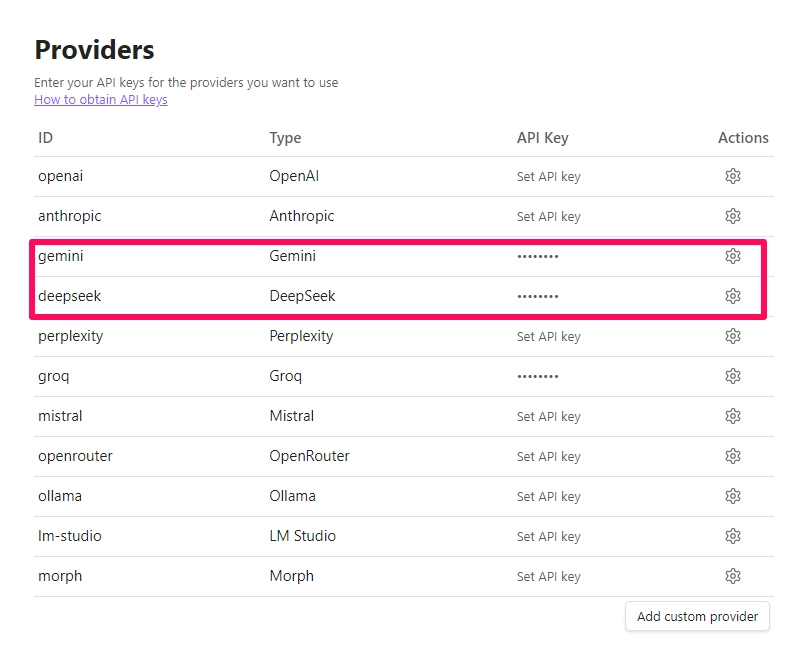This screenshot has width=811, height=658.
Task: Open settings gear for openai provider
Action: coord(732,176)
